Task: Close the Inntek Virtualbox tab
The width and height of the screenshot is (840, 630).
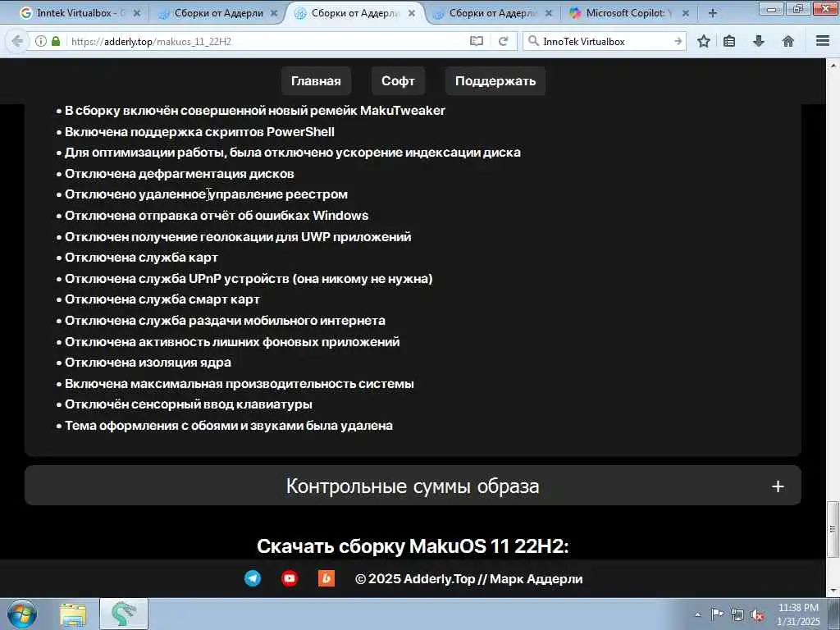Action: pyautogui.click(x=137, y=13)
